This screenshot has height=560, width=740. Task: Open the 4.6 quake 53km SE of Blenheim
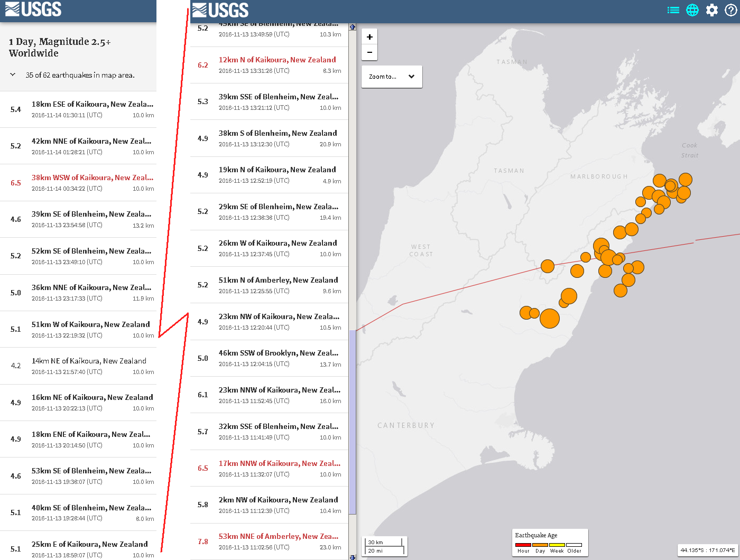click(x=78, y=476)
